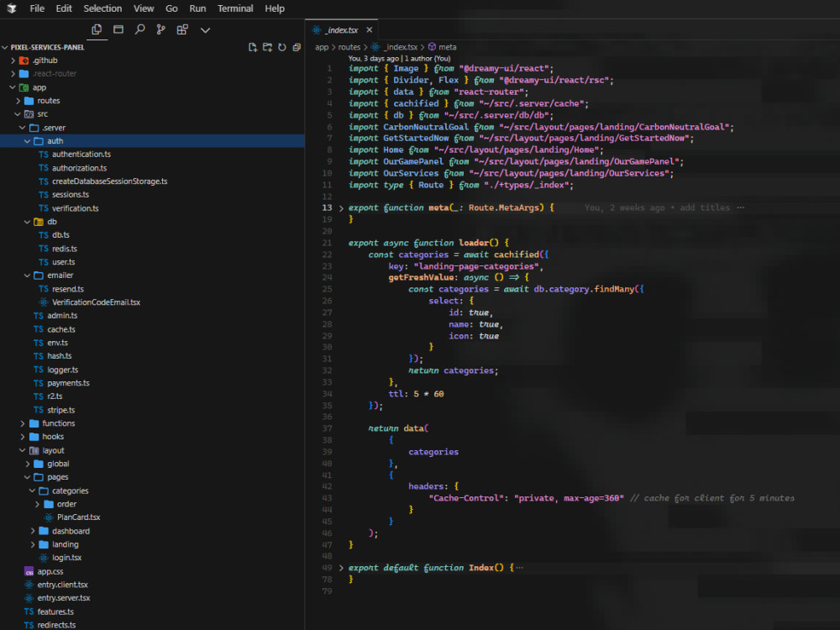Collapse the auth folder
This screenshot has height=630, width=840.
28,141
